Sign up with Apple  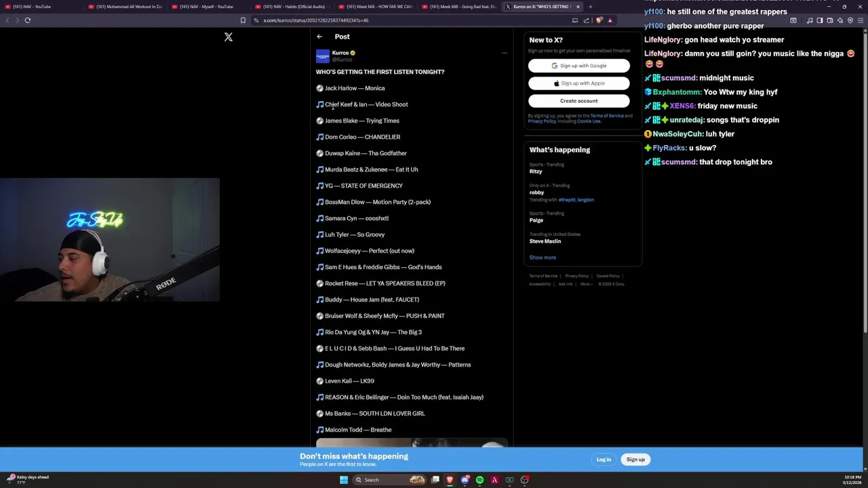point(579,83)
